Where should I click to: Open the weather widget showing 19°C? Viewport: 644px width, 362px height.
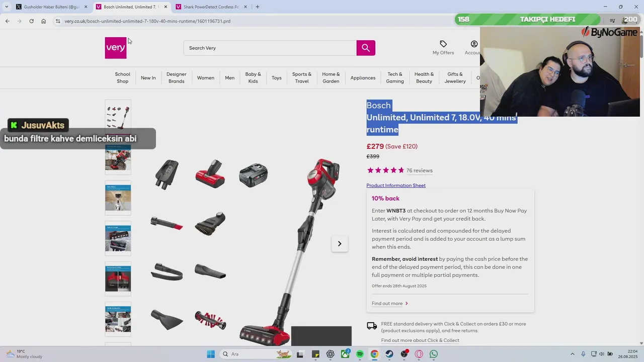pos(24,354)
